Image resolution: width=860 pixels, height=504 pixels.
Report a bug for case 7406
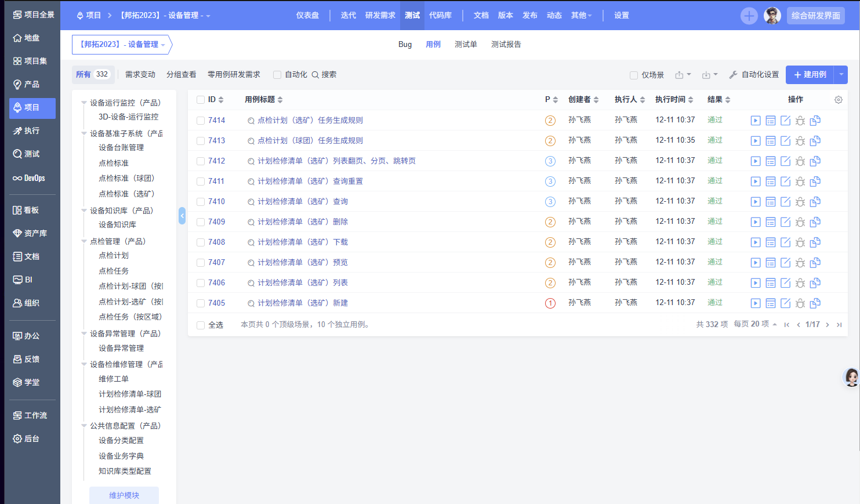pos(800,283)
